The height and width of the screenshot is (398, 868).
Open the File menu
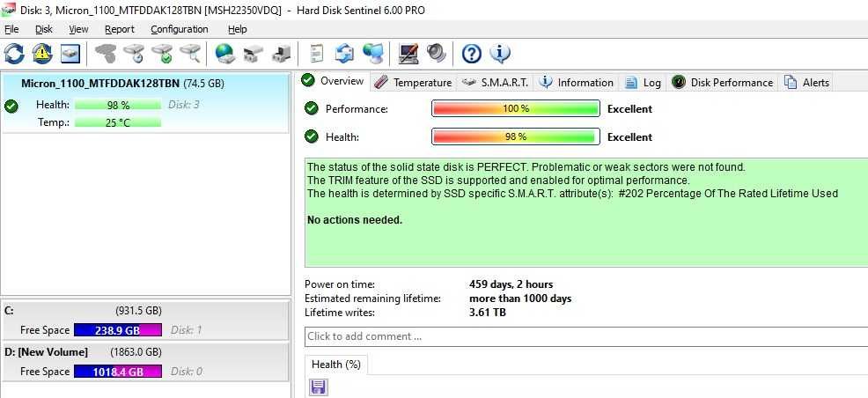coord(11,29)
